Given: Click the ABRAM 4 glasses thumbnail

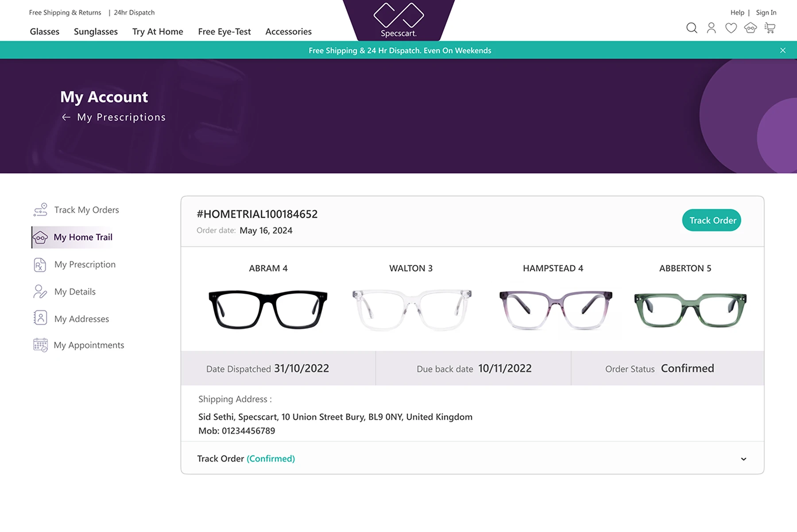Looking at the screenshot, I should coord(268,309).
